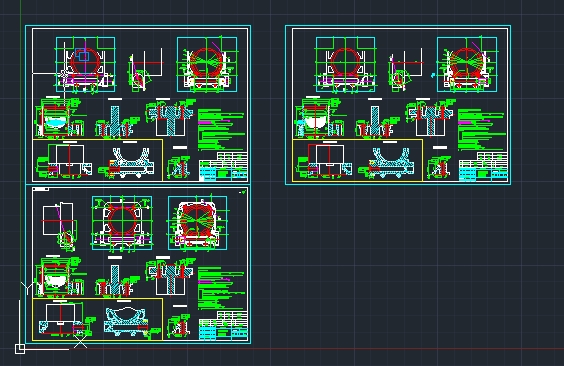
Task: Select the standalone sheet's outer cyan border
Action: click(x=398, y=105)
